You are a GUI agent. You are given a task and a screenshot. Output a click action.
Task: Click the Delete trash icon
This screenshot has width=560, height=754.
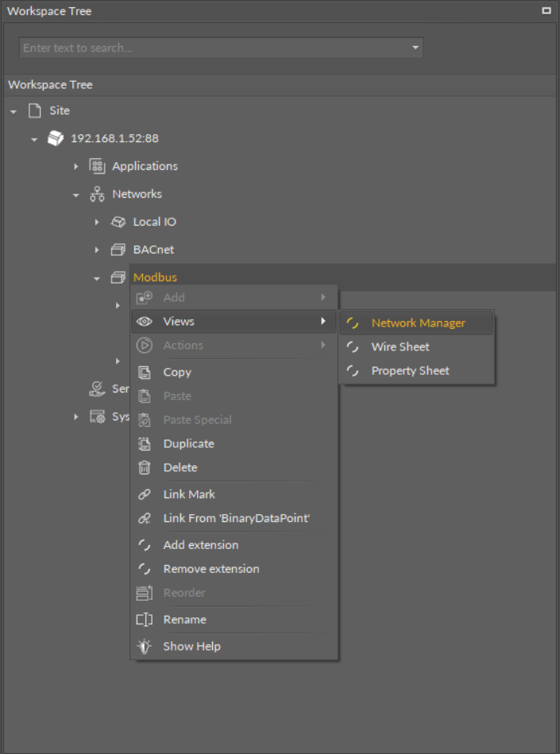click(145, 467)
